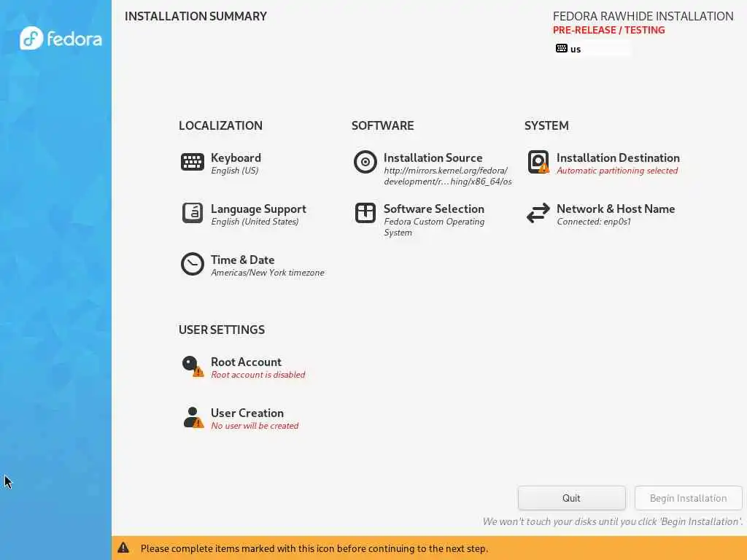Click the mirrors.kernel.org source URL text

(x=447, y=176)
